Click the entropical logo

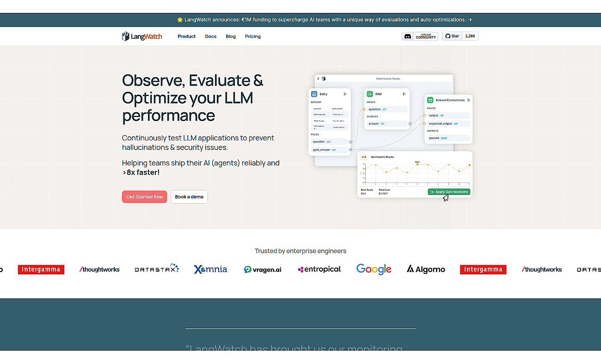click(x=319, y=269)
